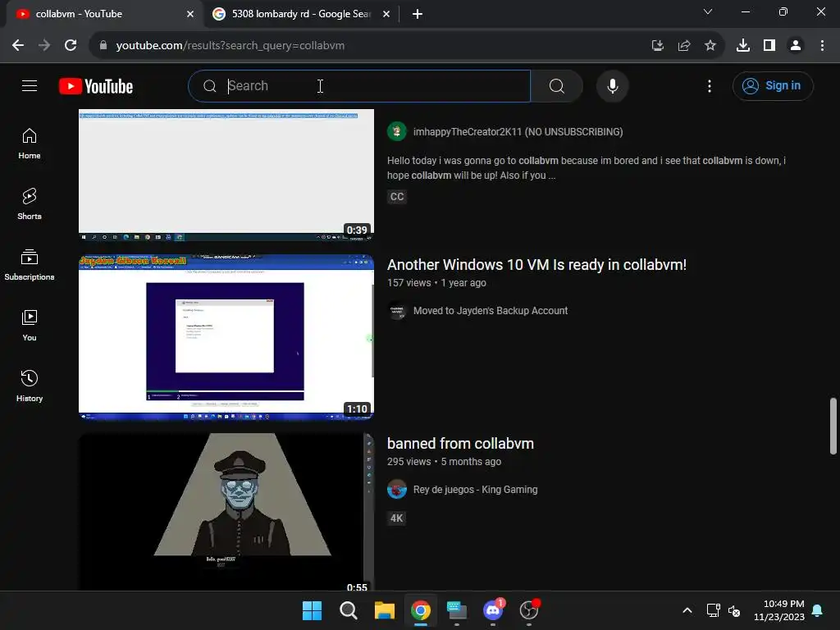Screen dimensions: 840x630
Task: Open File Explorer from taskbar
Action: [x=384, y=610]
